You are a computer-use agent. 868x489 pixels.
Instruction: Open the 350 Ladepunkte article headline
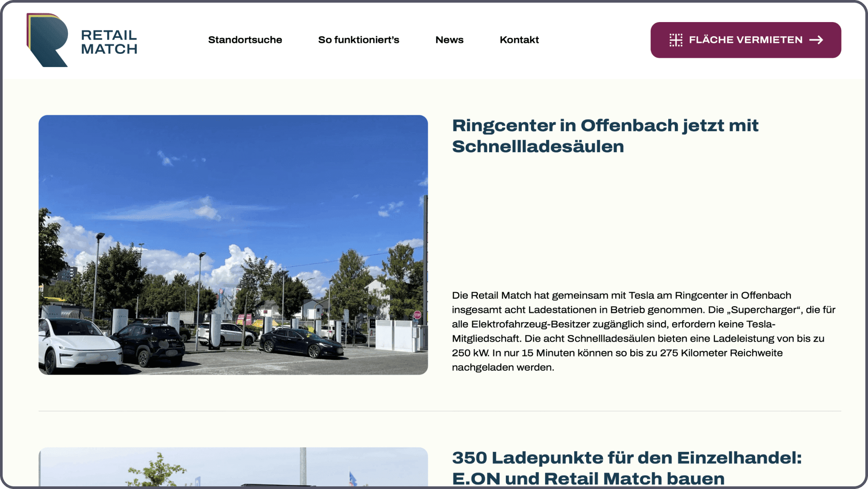click(626, 458)
